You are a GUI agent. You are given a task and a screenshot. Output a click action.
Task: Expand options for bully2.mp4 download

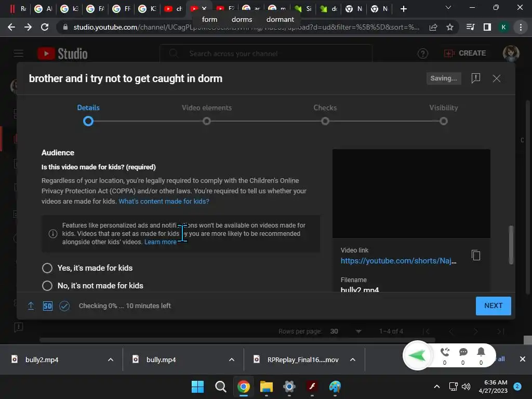click(111, 360)
